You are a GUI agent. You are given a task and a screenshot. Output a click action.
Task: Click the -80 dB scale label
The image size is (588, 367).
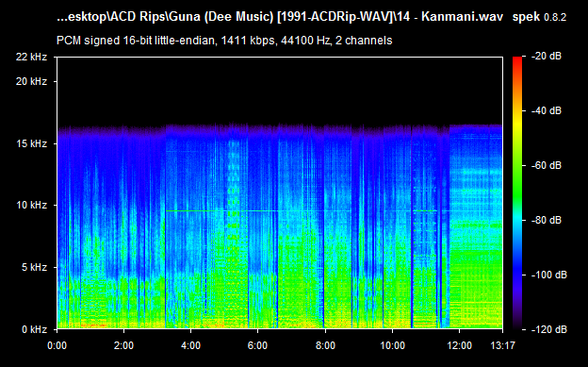coord(546,220)
